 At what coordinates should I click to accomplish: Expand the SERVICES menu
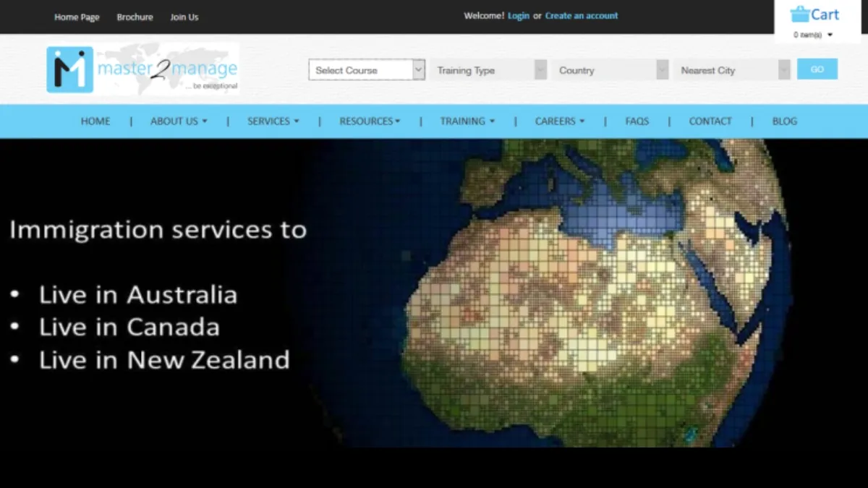[x=273, y=121]
